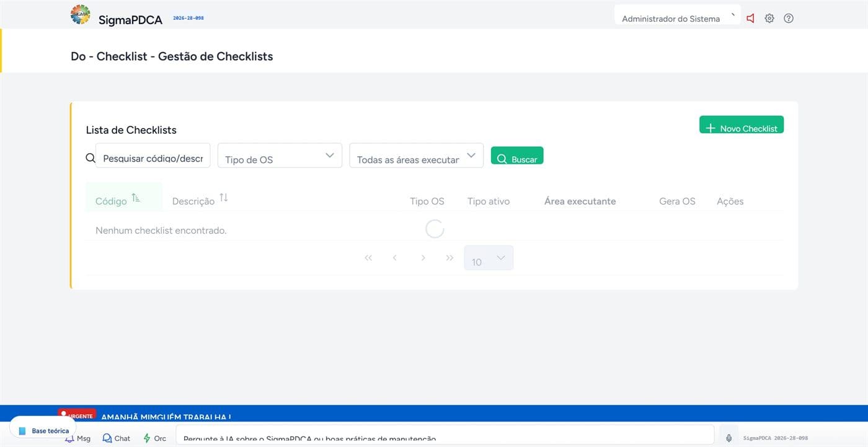Open the Tipo de OS dropdown
The image size is (868, 447).
pyautogui.click(x=280, y=156)
